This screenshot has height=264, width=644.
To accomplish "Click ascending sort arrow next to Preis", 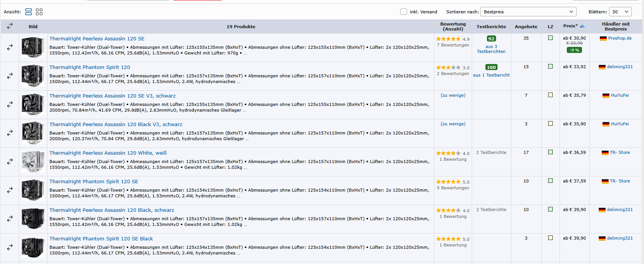I will [x=582, y=26].
